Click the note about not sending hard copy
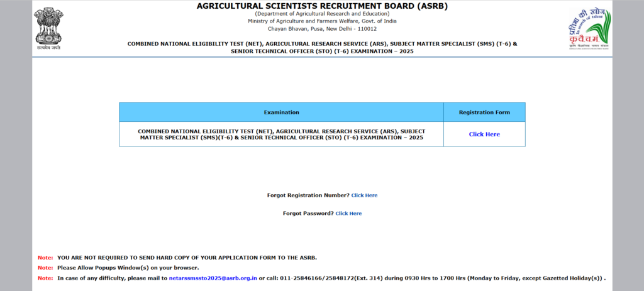The width and height of the screenshot is (644, 291). coord(187,258)
